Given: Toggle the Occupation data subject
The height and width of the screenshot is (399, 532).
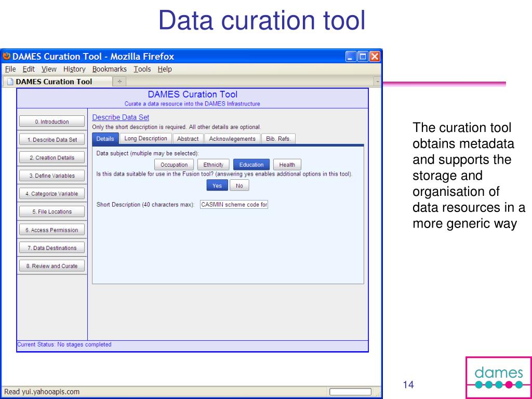Looking at the screenshot, I should tap(174, 165).
